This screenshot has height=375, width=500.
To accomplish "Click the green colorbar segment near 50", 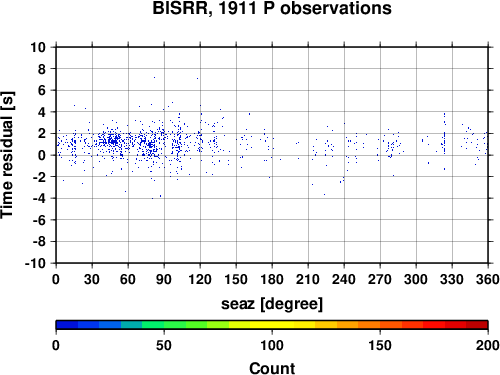I will tap(164, 325).
